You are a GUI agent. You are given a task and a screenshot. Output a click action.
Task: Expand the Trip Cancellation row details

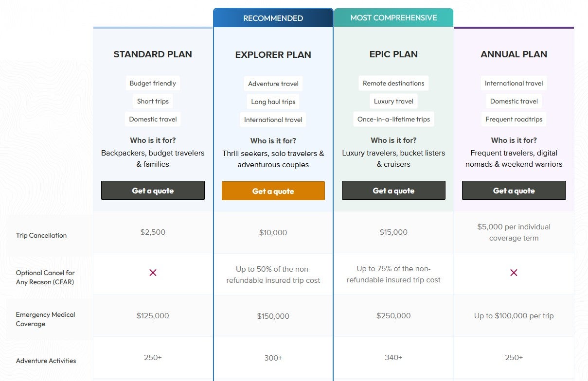tap(41, 235)
